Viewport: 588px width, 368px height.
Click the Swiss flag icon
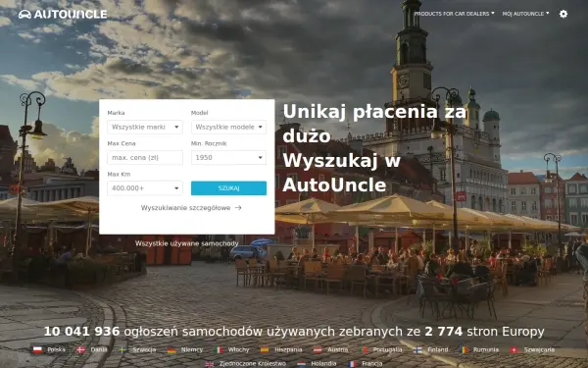pos(514,350)
